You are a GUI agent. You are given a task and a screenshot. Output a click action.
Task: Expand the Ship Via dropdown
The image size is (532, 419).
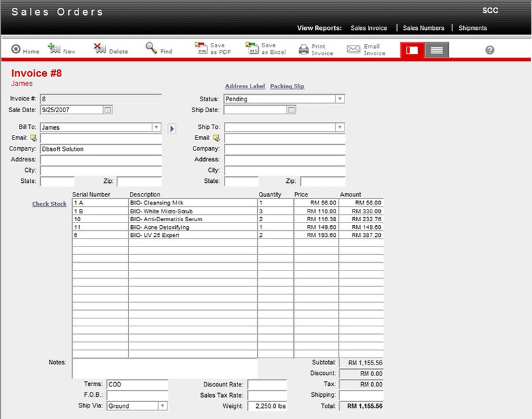[x=162, y=406]
